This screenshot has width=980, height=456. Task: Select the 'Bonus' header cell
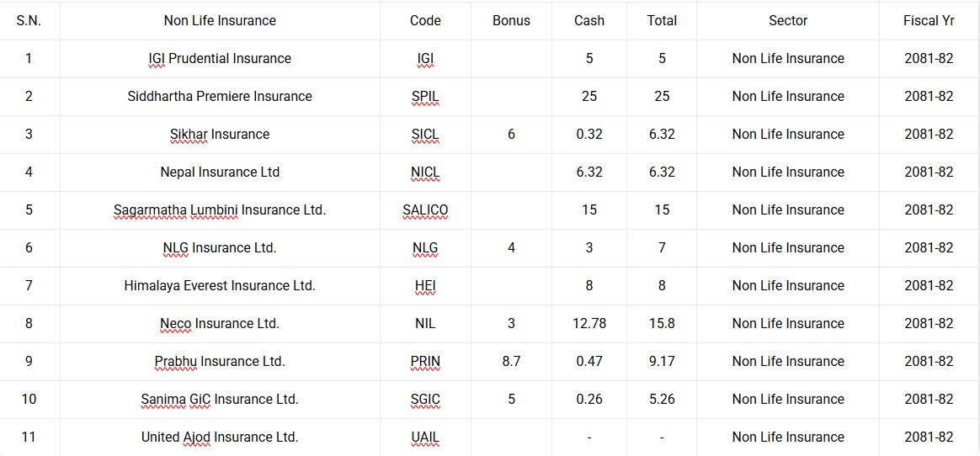click(x=511, y=20)
